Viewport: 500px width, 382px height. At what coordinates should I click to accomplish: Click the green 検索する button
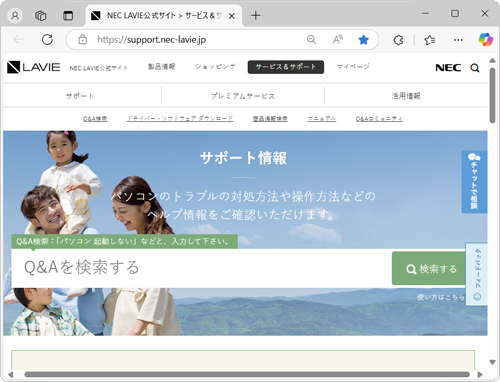click(x=429, y=268)
